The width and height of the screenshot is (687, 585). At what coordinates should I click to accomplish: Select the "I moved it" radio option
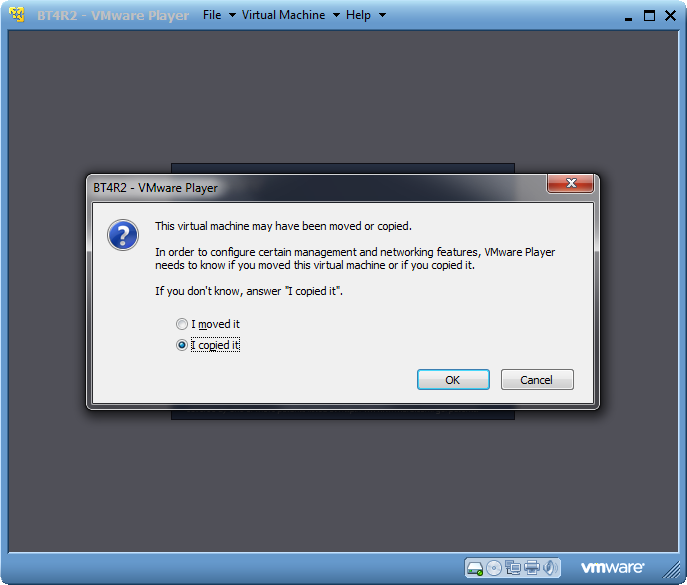pyautogui.click(x=182, y=324)
